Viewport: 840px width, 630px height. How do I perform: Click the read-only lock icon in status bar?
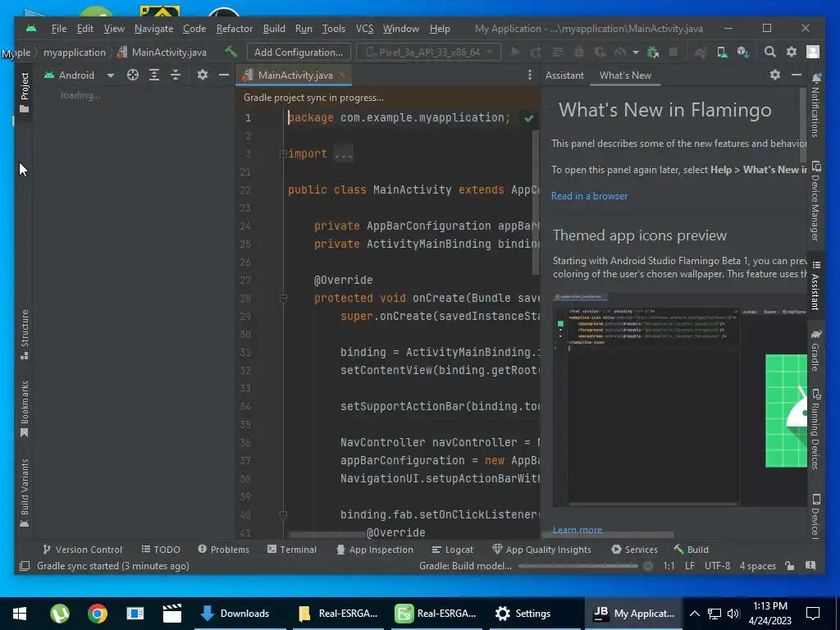[x=789, y=566]
